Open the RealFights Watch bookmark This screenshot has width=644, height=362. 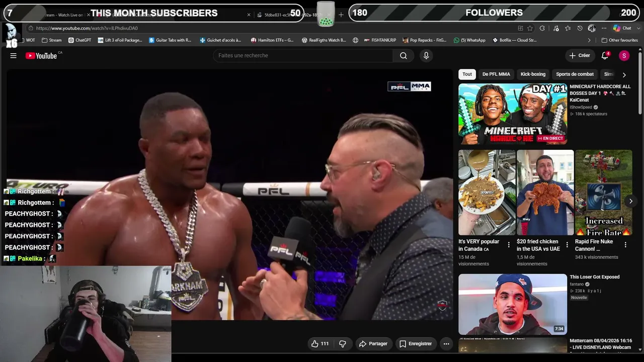click(324, 40)
